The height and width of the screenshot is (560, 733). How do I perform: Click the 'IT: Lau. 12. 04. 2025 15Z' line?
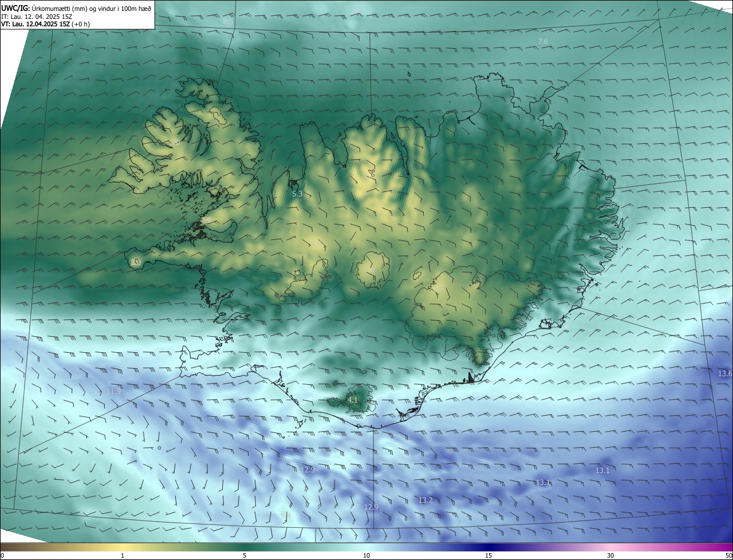(37, 17)
